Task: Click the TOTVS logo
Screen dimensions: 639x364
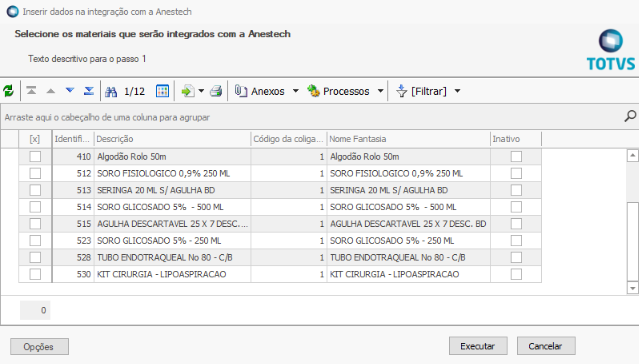Action: (x=610, y=50)
